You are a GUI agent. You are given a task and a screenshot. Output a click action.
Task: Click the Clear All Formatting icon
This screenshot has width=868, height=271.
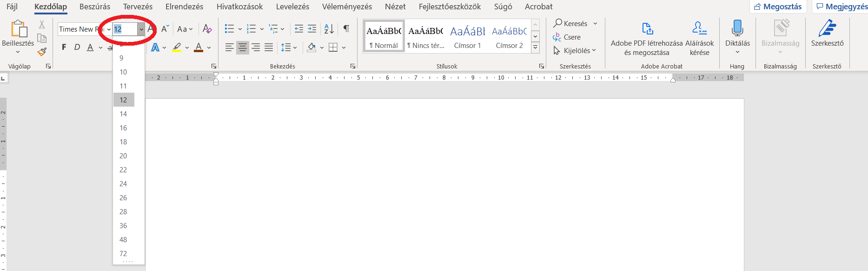[x=207, y=29]
